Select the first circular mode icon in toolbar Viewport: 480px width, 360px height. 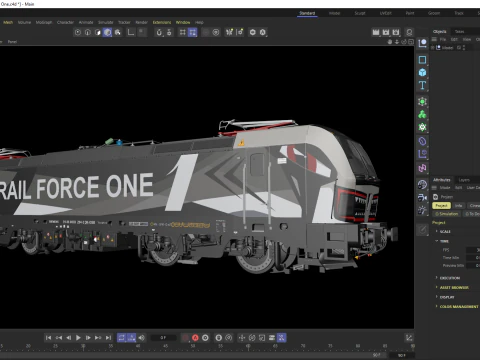(x=78, y=32)
